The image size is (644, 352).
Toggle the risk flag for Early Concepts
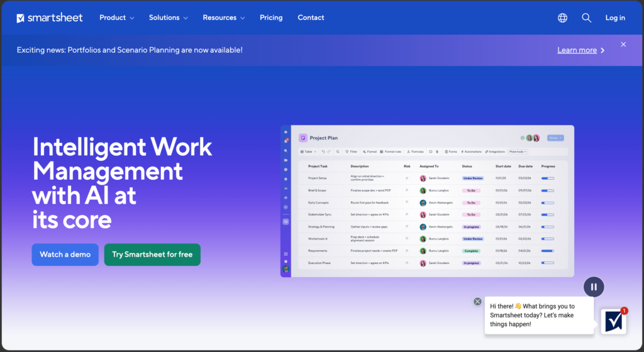[x=407, y=202]
